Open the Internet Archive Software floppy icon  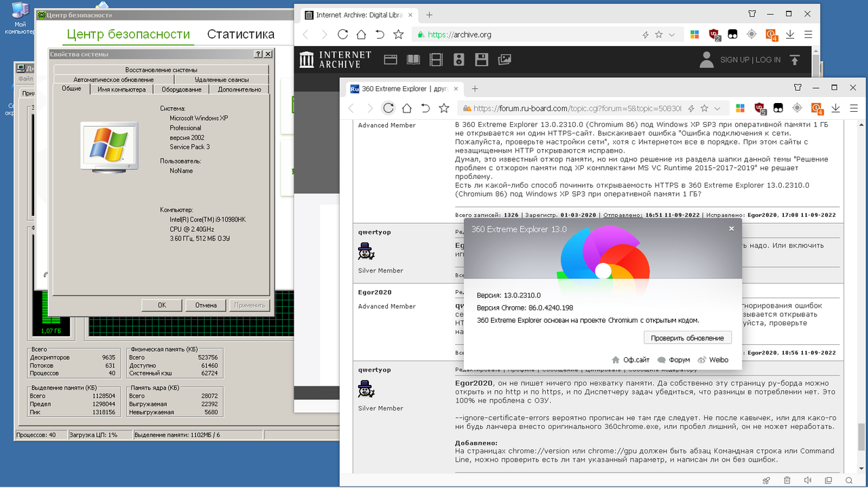[x=481, y=60]
